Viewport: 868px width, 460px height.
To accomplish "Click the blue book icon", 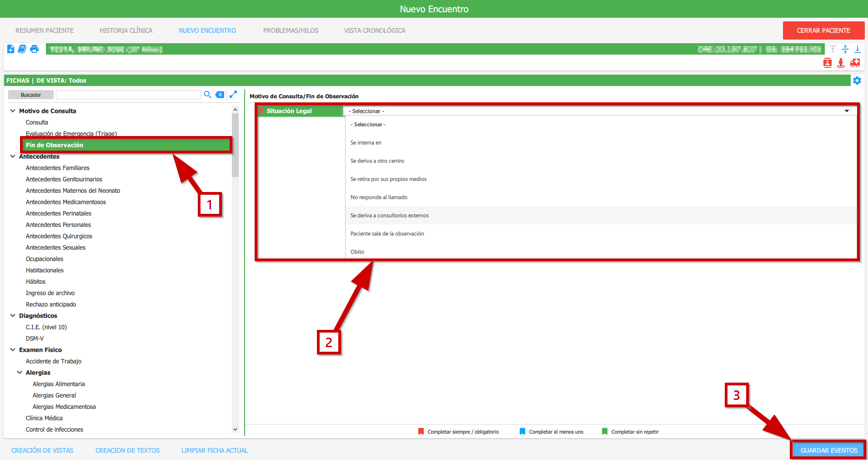I will click(22, 49).
